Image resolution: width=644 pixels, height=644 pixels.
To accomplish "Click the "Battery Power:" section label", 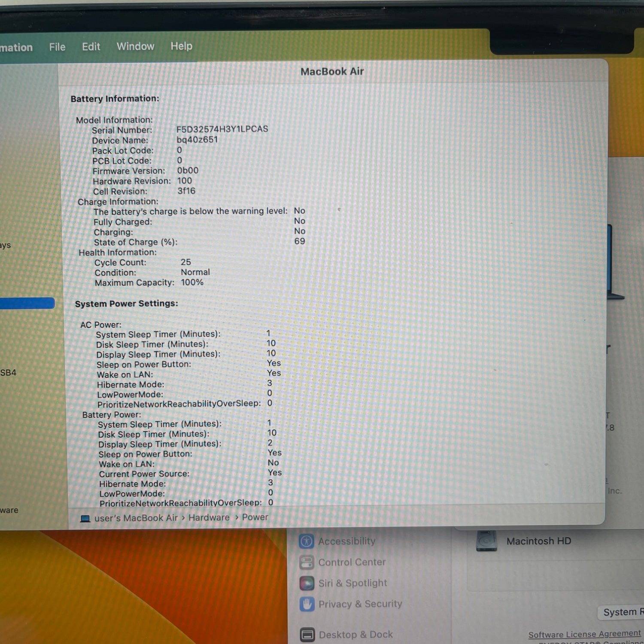I will tap(112, 415).
